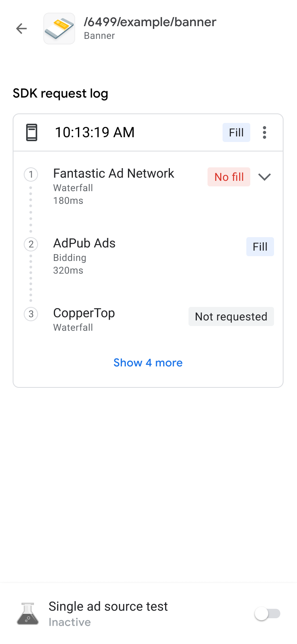Select the AdPub Ads entry
Viewport: 297px width, 644px height.
click(x=84, y=243)
